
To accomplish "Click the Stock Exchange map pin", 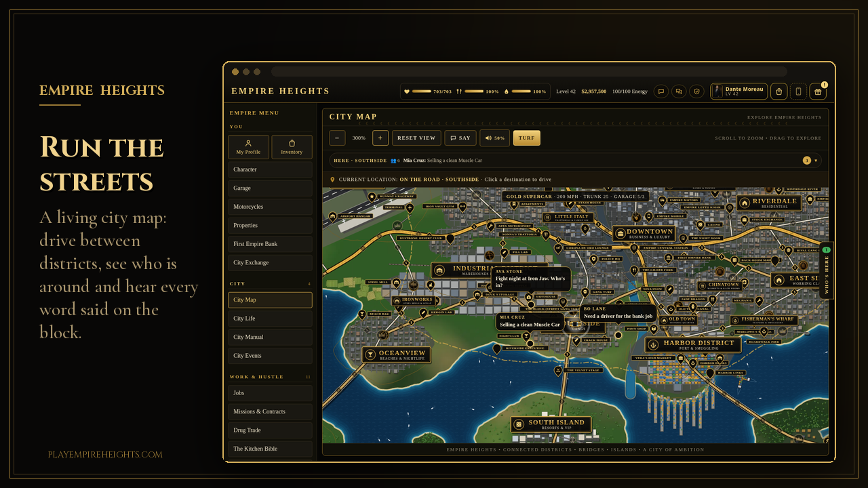I will [744, 220].
